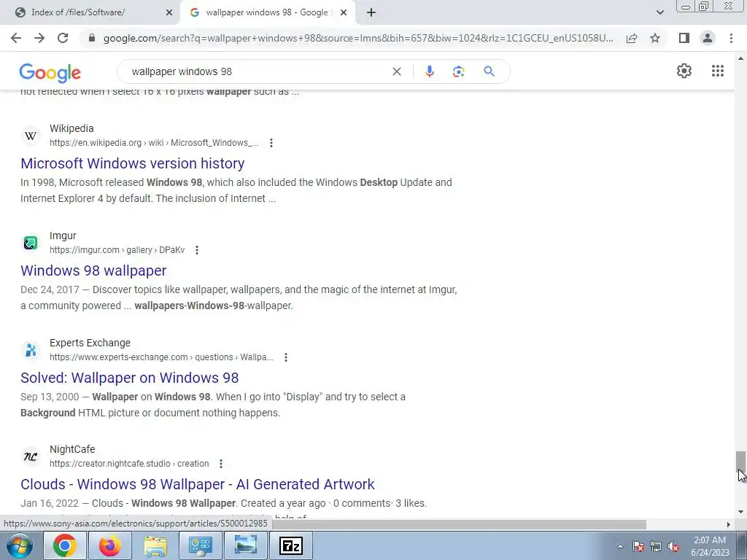Open Solved: Wallpaper on Windows 98 result
Screen dimensions: 747x560
[x=130, y=378]
